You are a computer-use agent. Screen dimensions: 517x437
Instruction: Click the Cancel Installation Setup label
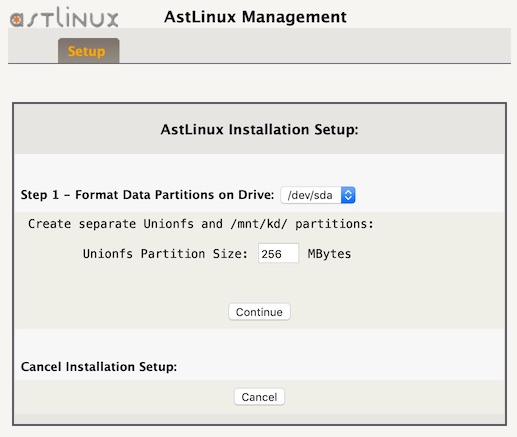tap(99, 367)
